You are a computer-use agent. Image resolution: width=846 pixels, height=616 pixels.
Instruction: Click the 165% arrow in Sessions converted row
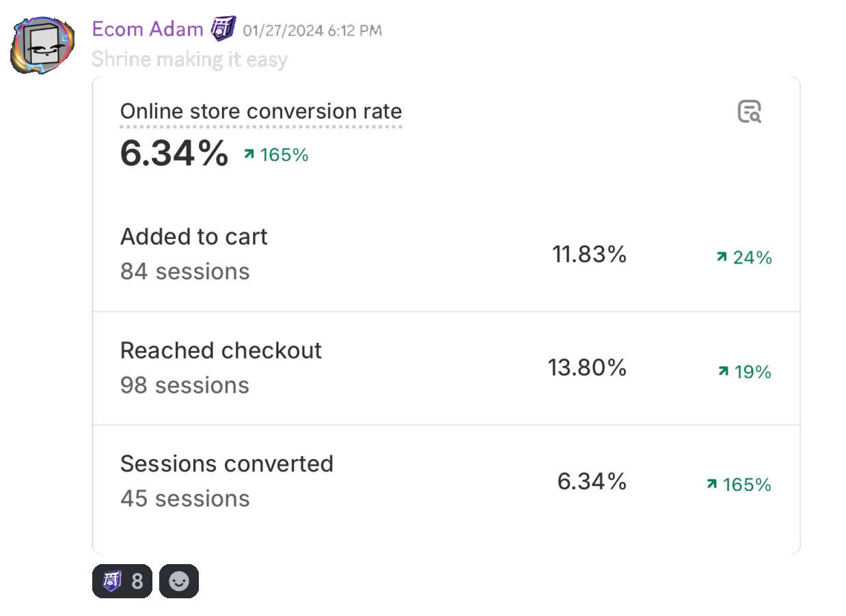click(711, 484)
